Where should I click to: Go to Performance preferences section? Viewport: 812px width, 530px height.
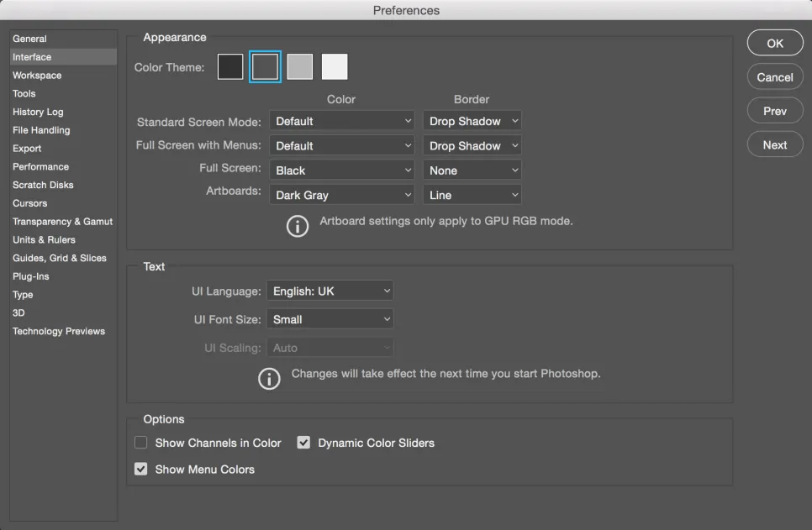pos(41,166)
